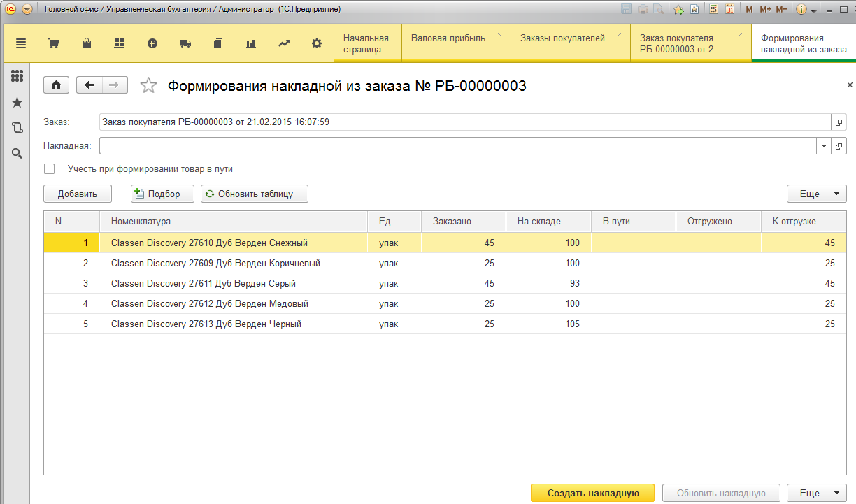
Task: Select the Формирования накладной из заказа tab
Action: (x=804, y=43)
